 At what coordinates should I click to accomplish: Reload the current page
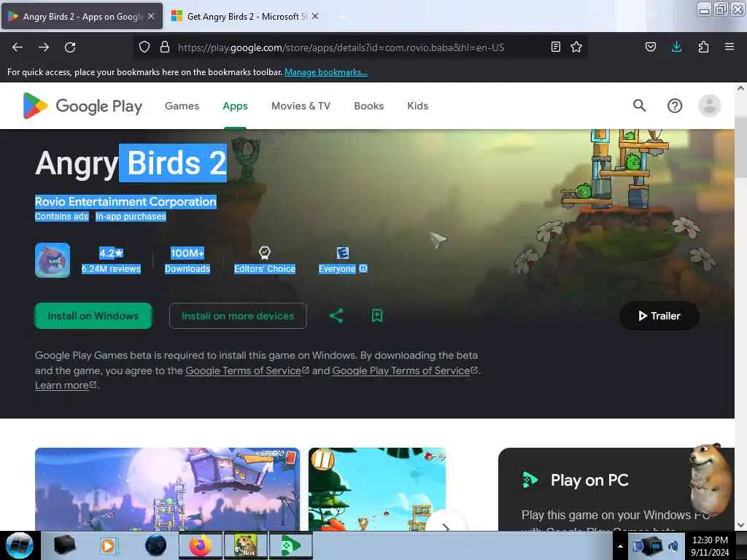70,47
